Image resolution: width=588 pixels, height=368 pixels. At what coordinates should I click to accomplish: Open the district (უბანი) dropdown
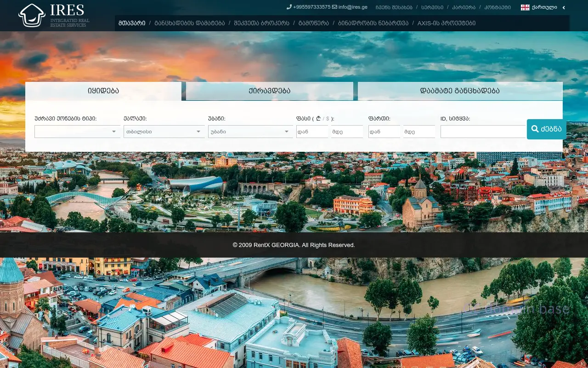[x=250, y=132]
